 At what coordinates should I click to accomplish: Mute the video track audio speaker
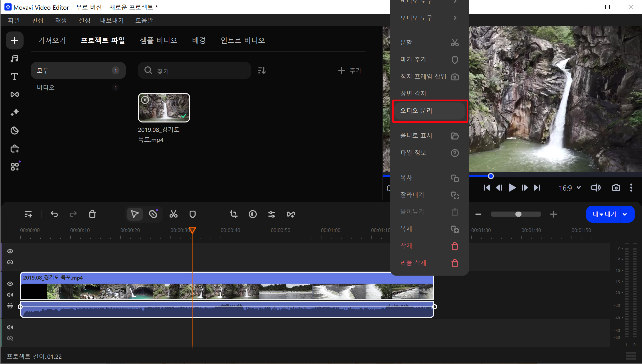click(x=10, y=294)
